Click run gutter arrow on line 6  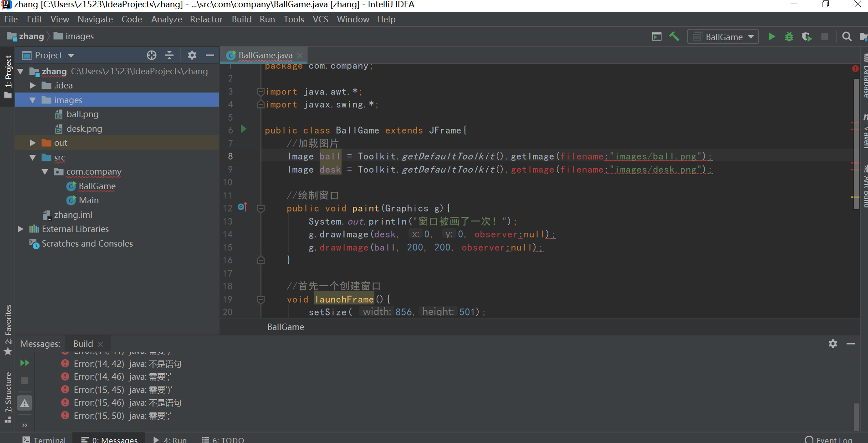point(244,129)
